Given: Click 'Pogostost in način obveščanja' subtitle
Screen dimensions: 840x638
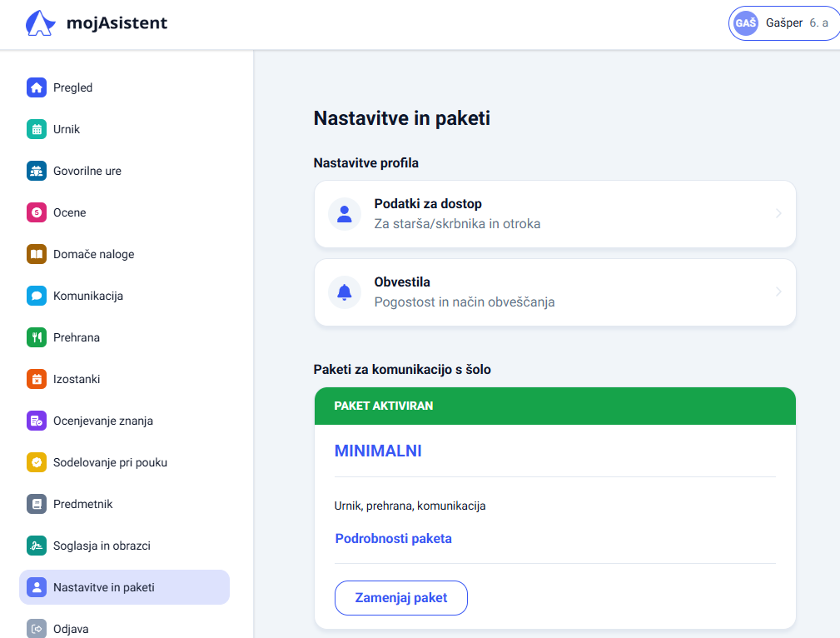Looking at the screenshot, I should [x=465, y=302].
